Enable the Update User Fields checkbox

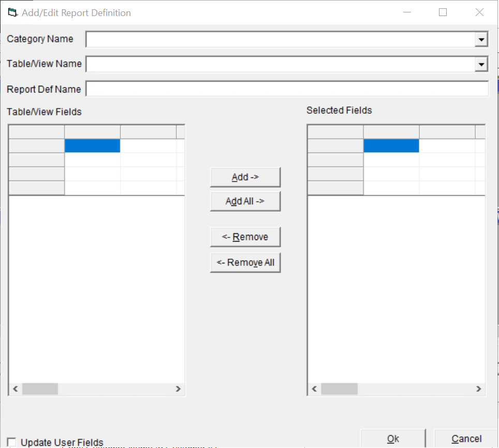pyautogui.click(x=11, y=442)
